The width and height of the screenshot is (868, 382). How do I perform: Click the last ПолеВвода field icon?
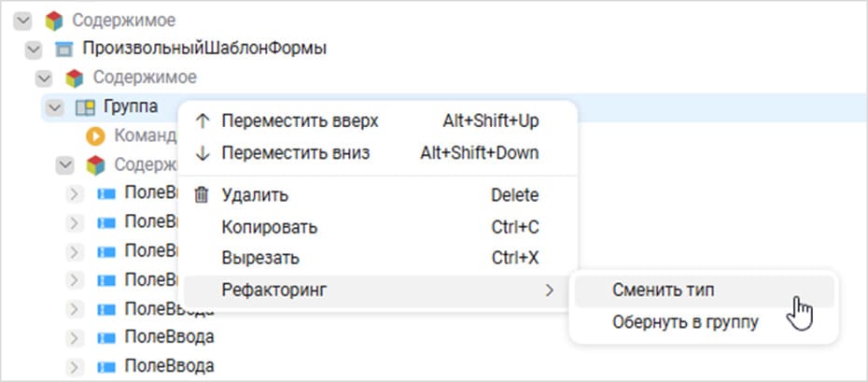(105, 365)
